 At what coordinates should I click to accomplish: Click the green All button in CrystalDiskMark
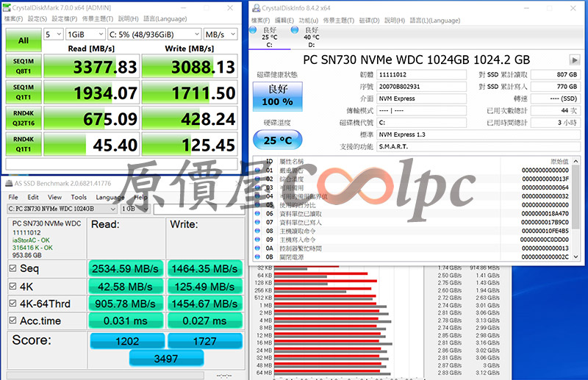tap(24, 40)
